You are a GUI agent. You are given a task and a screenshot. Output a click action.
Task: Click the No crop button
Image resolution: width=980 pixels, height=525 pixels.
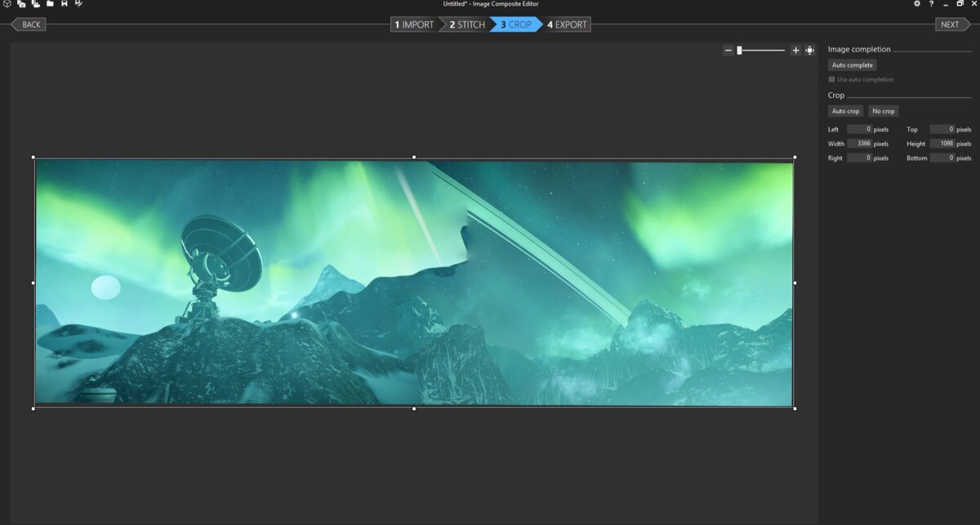pos(884,111)
